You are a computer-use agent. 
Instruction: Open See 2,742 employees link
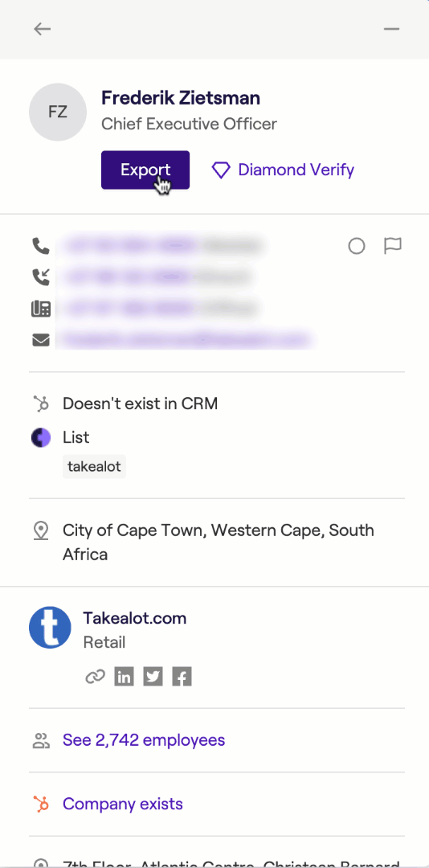tap(144, 740)
